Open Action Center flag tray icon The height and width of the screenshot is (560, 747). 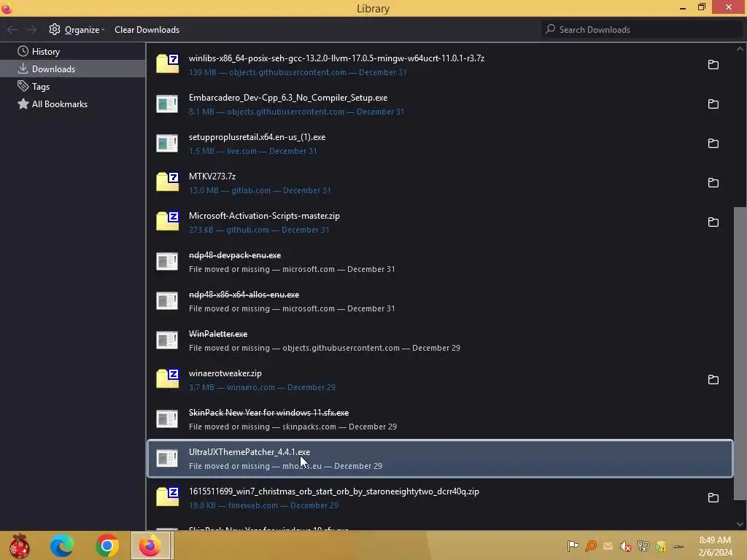click(573, 546)
